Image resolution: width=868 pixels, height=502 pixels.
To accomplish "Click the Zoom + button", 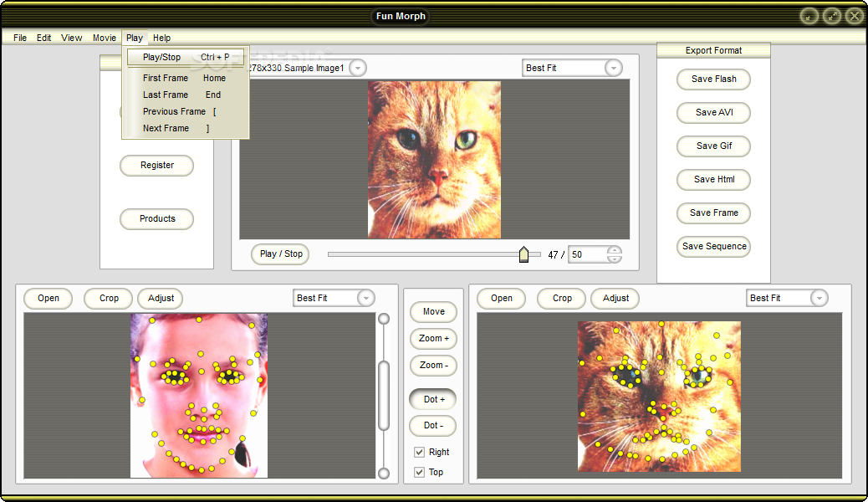I will point(433,339).
